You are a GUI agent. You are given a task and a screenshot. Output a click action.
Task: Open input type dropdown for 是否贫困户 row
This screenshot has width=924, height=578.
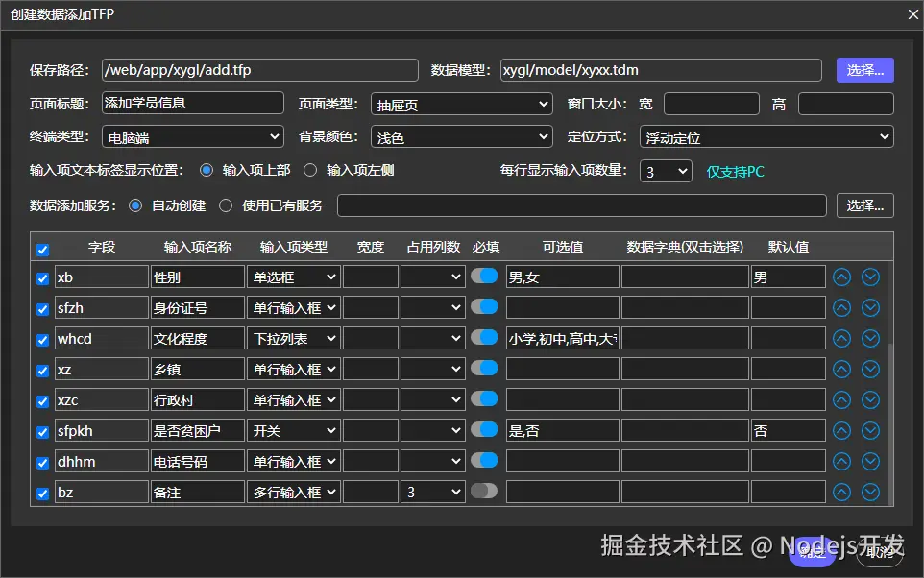click(x=294, y=431)
